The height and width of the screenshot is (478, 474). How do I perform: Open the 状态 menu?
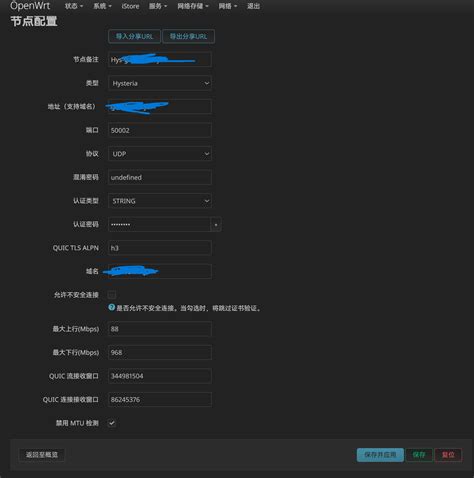pyautogui.click(x=74, y=6)
